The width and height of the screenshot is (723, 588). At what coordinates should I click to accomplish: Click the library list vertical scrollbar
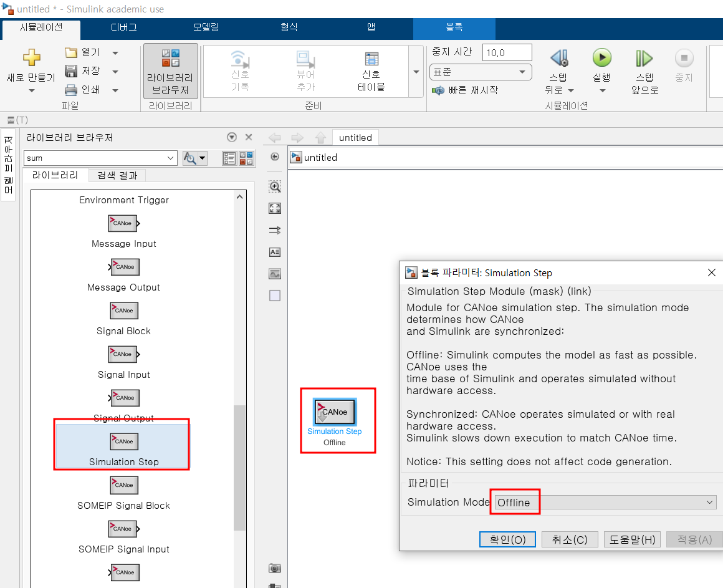pos(239,468)
